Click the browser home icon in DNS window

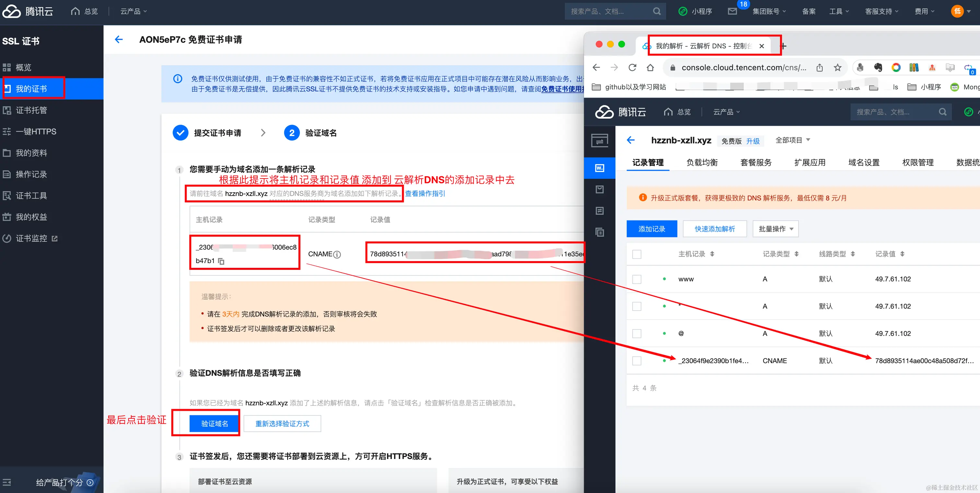pos(650,68)
